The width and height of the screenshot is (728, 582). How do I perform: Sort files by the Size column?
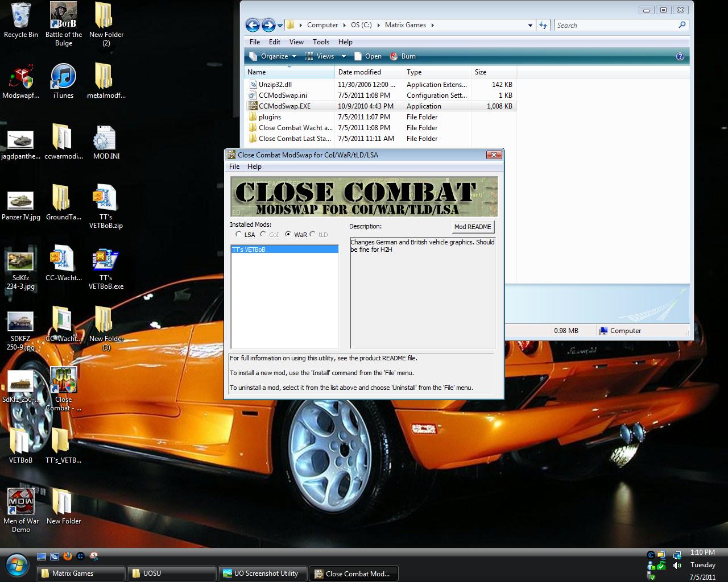point(494,72)
